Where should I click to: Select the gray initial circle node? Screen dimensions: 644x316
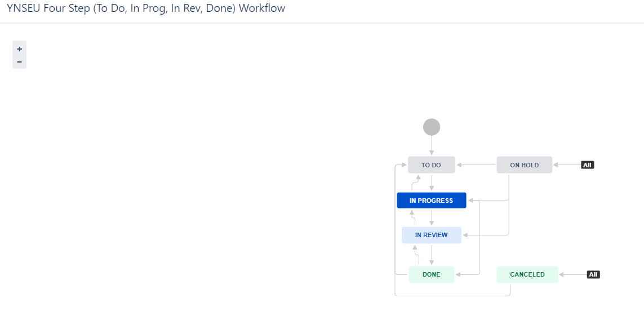(431, 127)
